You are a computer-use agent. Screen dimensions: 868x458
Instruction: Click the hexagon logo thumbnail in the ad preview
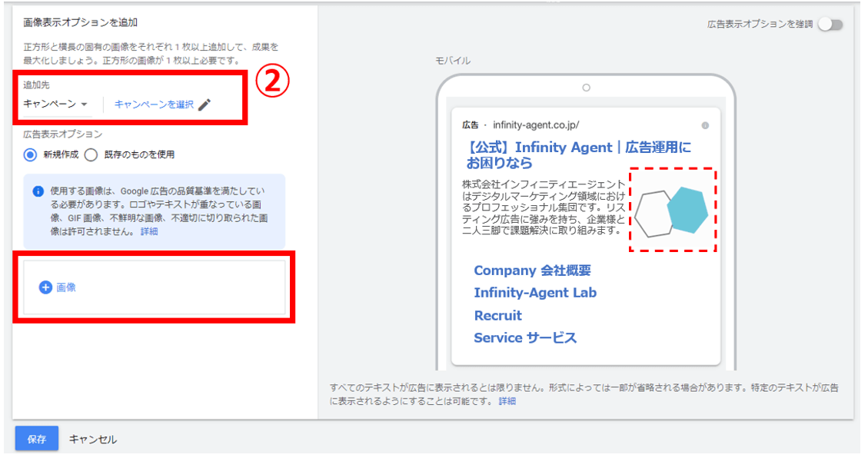[671, 213]
